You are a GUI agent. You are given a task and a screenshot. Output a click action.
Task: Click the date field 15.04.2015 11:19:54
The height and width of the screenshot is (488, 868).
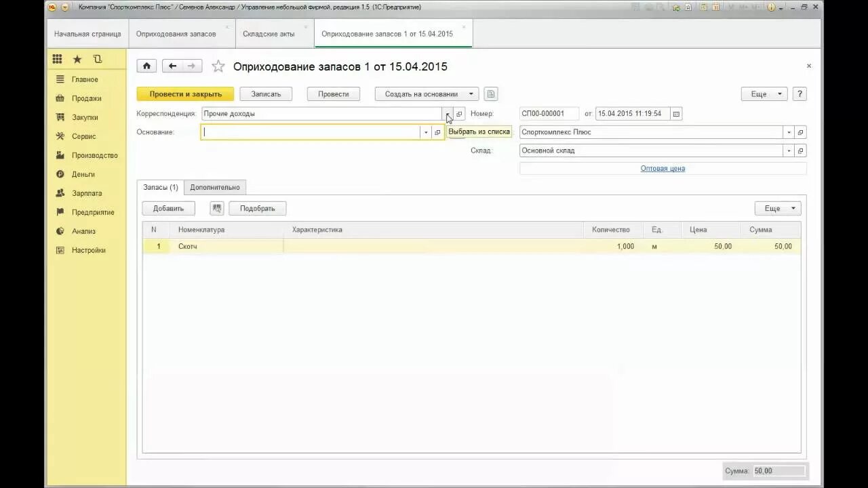633,114
